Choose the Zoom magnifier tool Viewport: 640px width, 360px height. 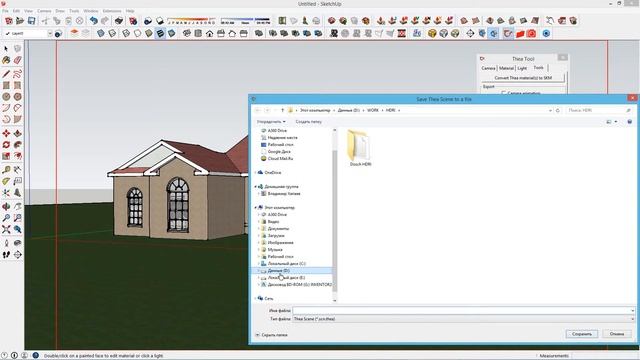(x=6, y=218)
